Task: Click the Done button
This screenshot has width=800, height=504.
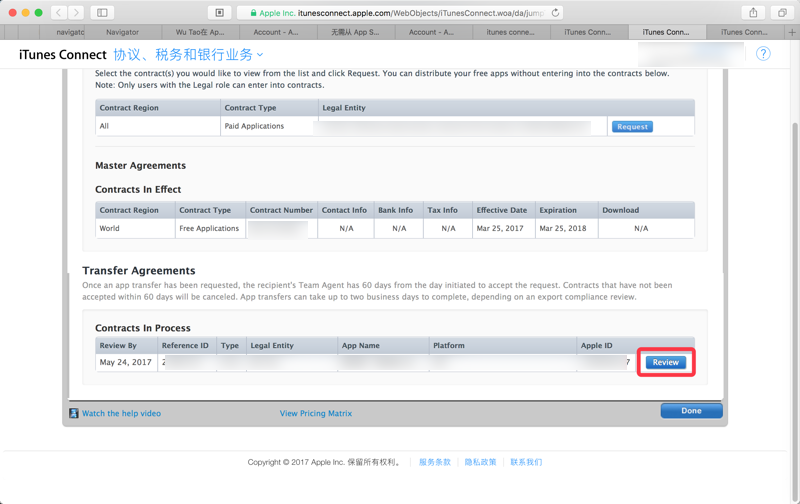Action: 691,411
